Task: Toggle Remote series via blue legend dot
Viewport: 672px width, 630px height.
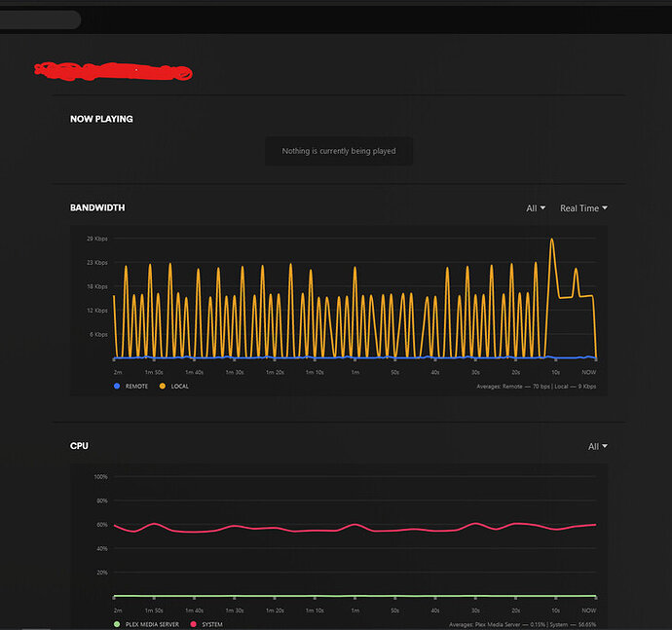Action: (117, 387)
